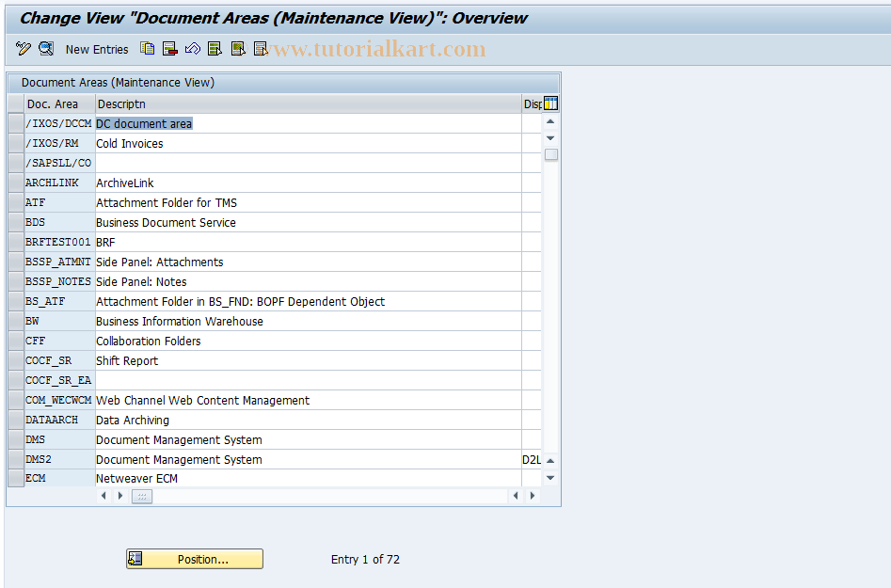Click the Copy As icon
This screenshot has width=891, height=588.
pos(148,49)
